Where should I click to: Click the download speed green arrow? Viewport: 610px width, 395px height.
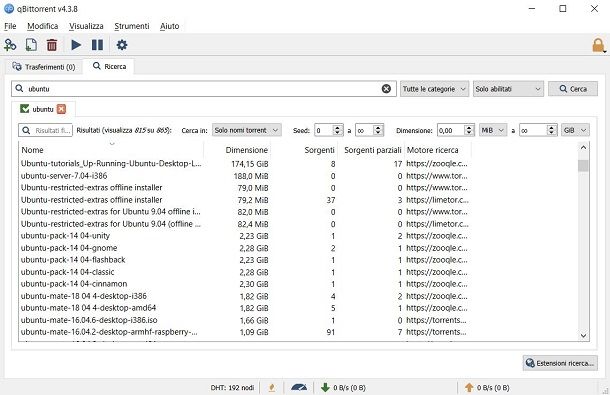(x=325, y=387)
